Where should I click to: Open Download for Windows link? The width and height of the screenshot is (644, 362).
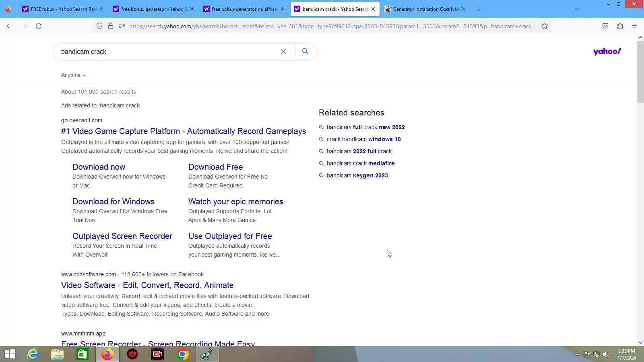pyautogui.click(x=114, y=202)
